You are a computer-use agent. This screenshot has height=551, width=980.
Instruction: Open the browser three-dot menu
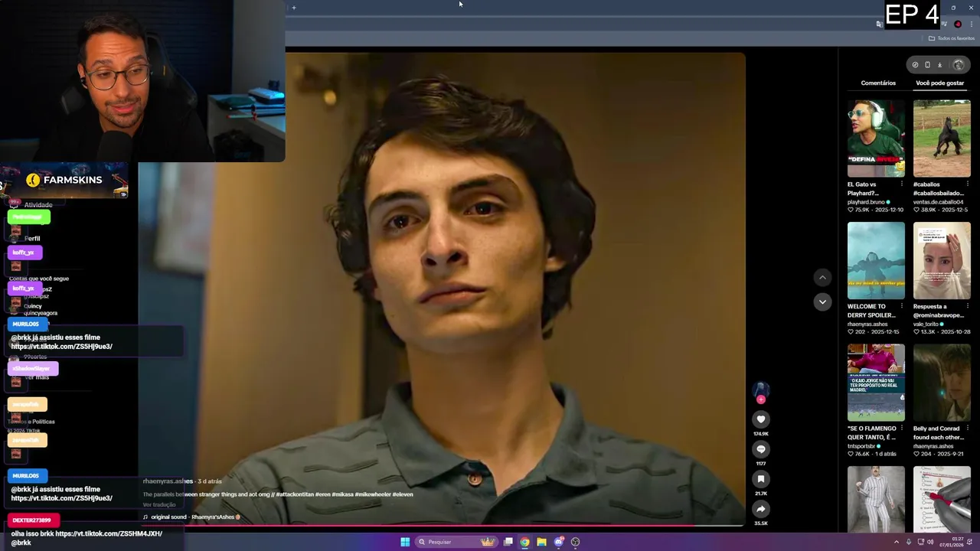pyautogui.click(x=971, y=24)
